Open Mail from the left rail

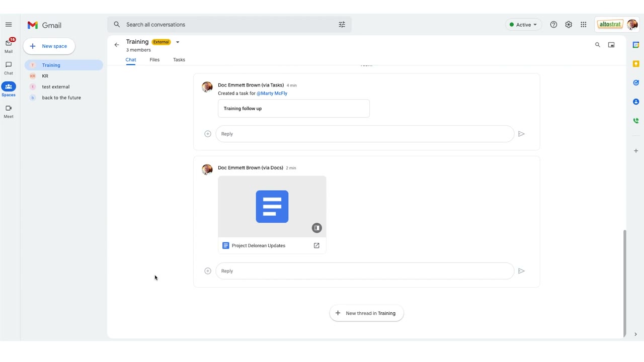(x=9, y=45)
